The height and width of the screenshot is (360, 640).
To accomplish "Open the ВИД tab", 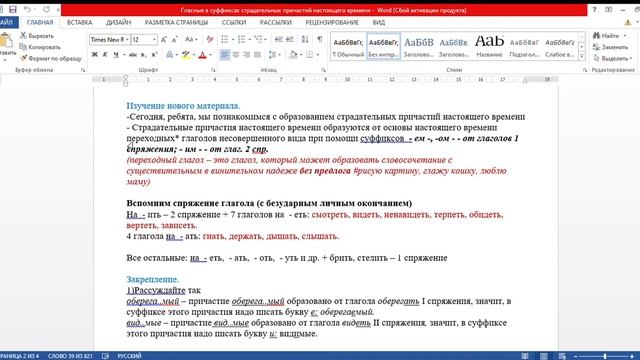I will click(x=379, y=22).
